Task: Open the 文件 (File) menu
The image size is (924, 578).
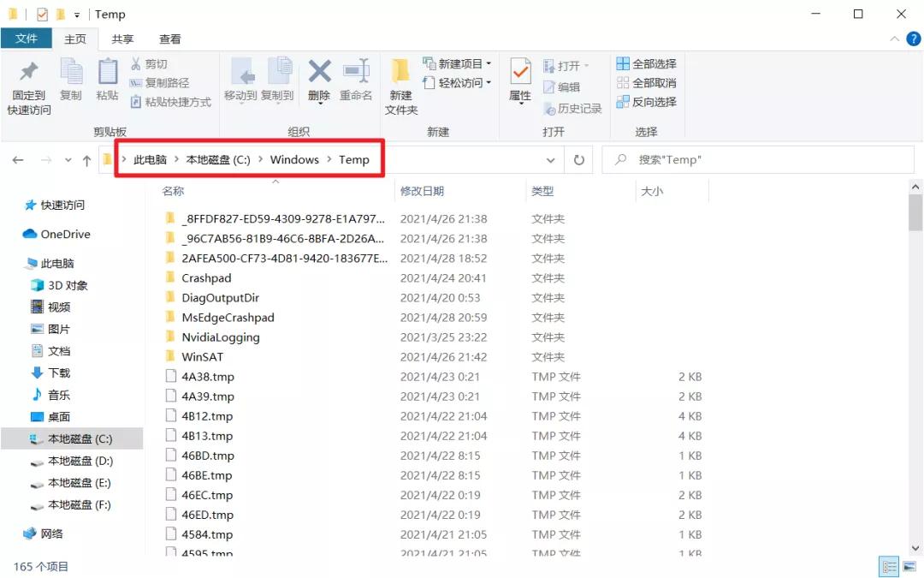Action: (26, 38)
